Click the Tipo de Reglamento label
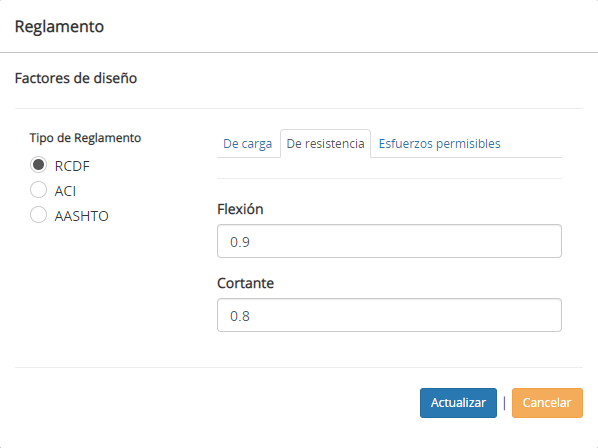 (x=85, y=138)
